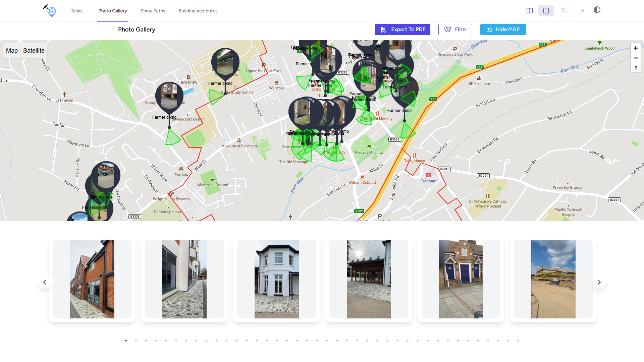Open the Filter options
Viewport: 644px width, 362px height.
[455, 29]
